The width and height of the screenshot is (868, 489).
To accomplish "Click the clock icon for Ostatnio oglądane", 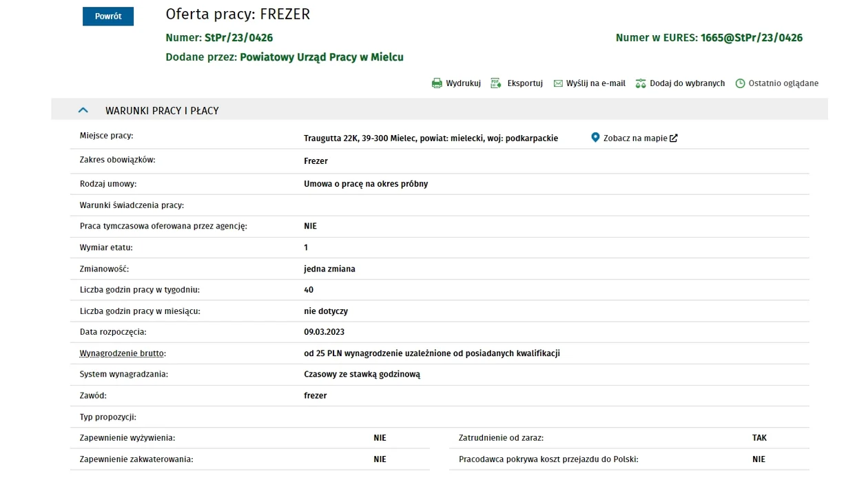I will click(741, 83).
